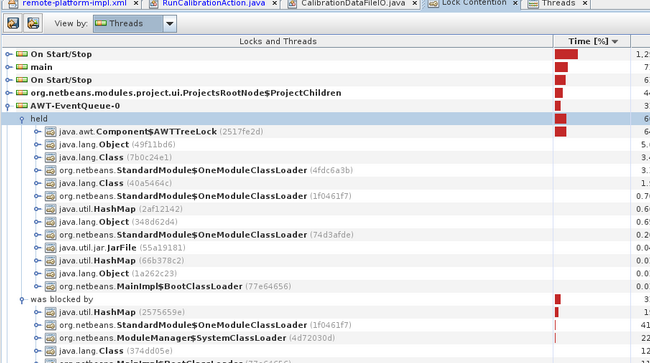This screenshot has width=650, height=363.
Task: Click the Component$AWTTreeLock lock icon
Action: (x=51, y=132)
